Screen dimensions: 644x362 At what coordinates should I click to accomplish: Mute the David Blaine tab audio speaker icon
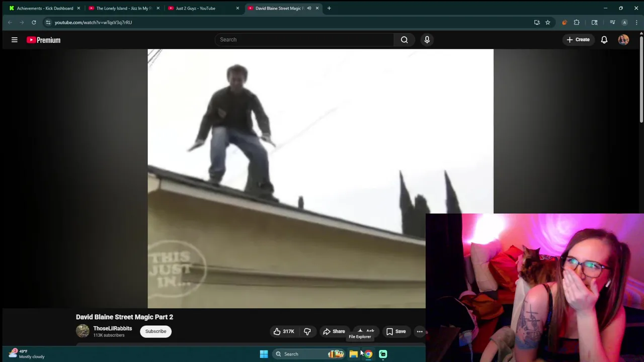[x=309, y=8]
